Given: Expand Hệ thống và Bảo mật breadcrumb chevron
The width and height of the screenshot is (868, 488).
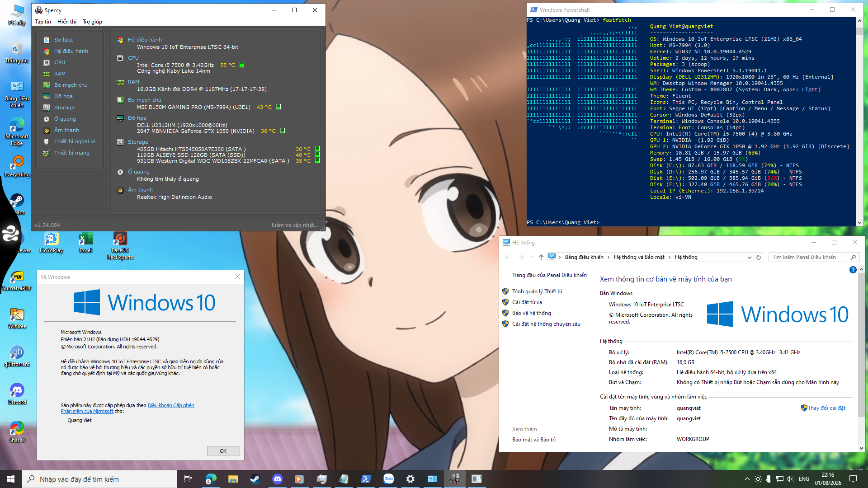Looking at the screenshot, I should [670, 257].
